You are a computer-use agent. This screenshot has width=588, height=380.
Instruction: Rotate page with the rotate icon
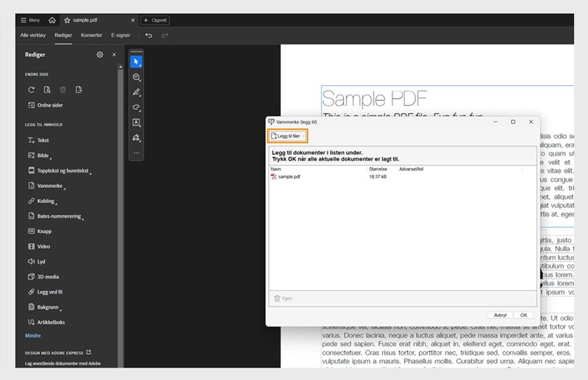point(31,90)
